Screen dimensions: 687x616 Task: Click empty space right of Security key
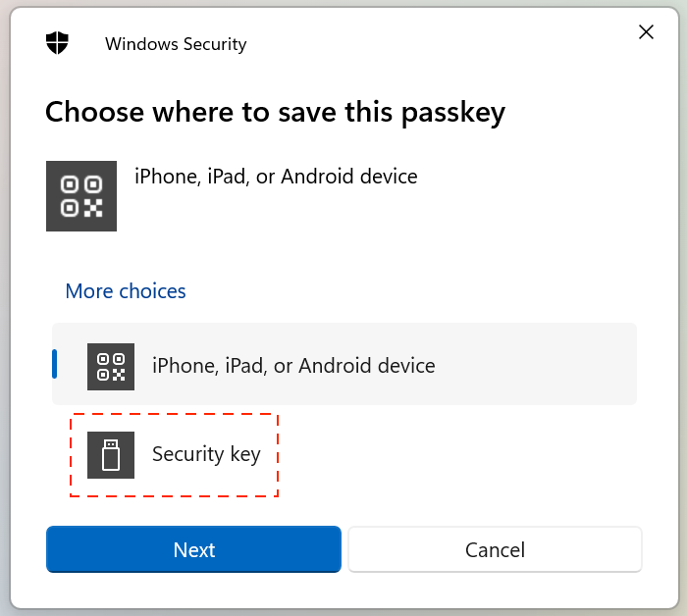461,455
